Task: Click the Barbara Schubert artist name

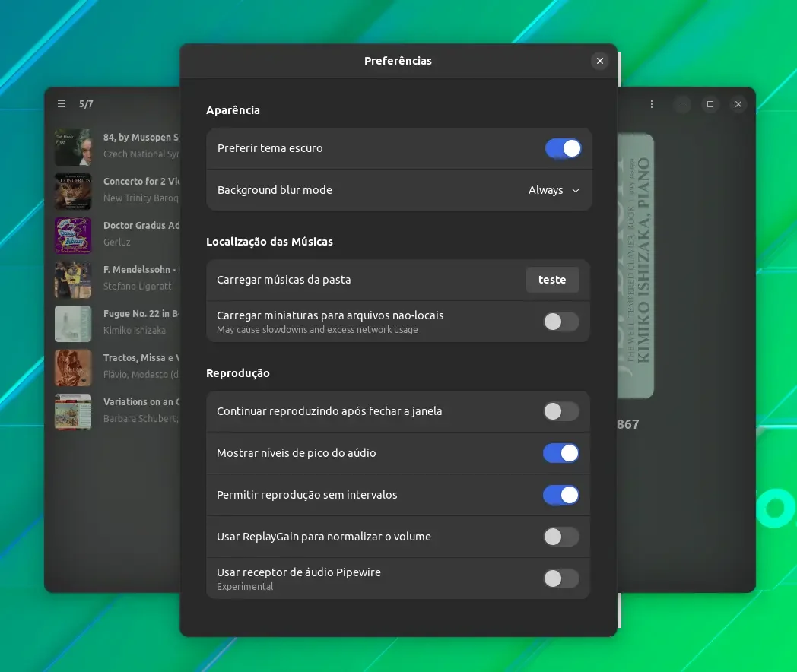Action: (x=141, y=419)
